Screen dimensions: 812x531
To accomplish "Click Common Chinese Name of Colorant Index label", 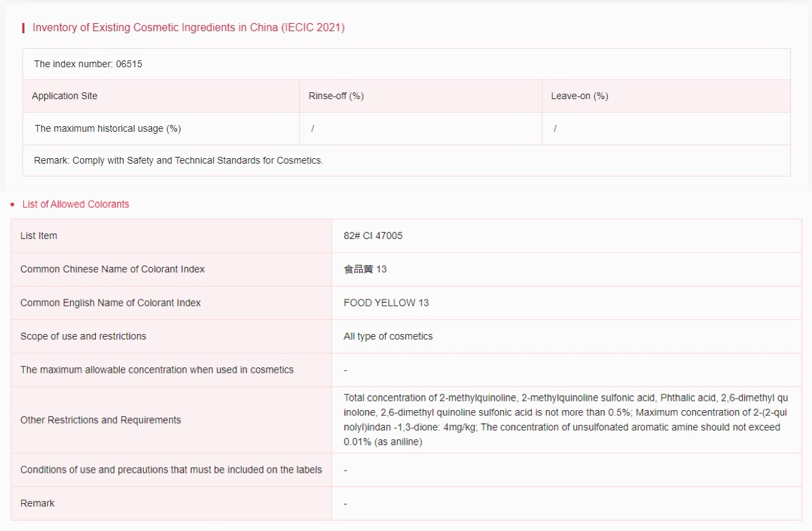I will pyautogui.click(x=112, y=270).
